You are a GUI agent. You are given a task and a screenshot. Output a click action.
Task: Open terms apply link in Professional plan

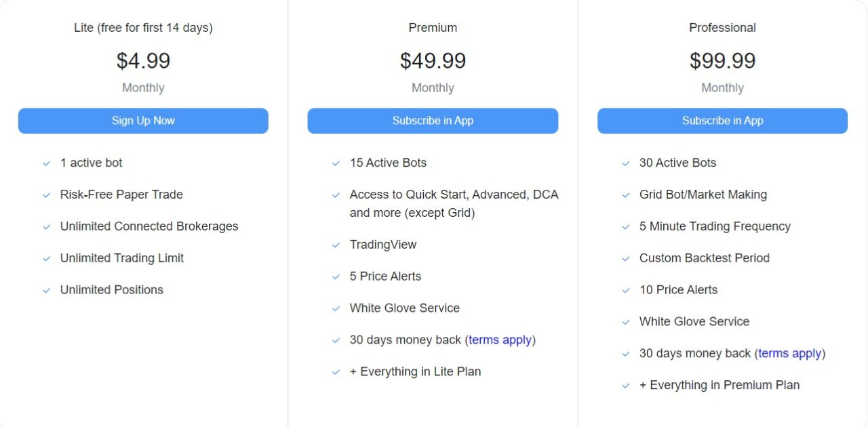pyautogui.click(x=790, y=353)
